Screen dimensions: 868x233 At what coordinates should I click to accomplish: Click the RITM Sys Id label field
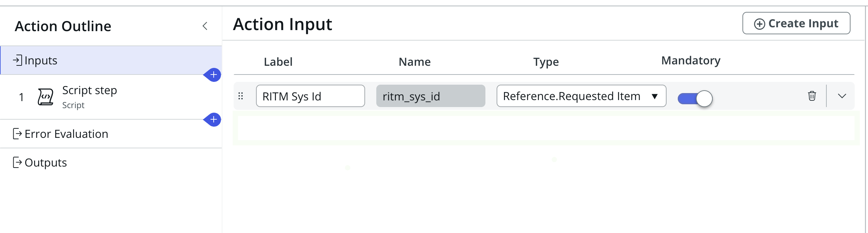310,96
